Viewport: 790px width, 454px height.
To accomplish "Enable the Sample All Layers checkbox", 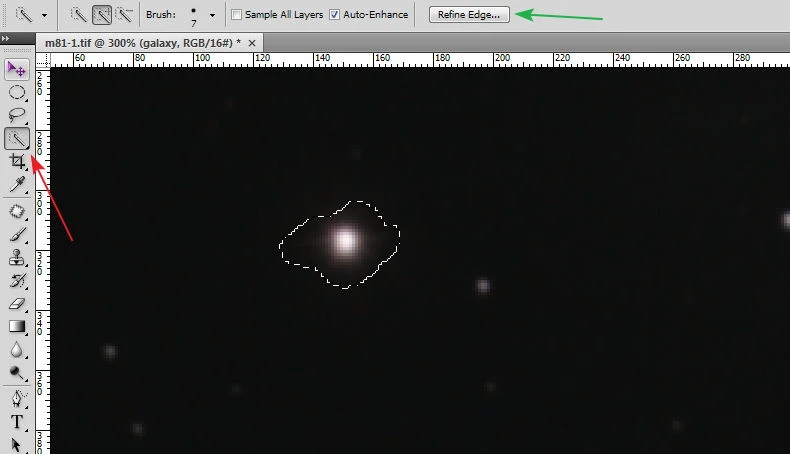I will tap(236, 15).
